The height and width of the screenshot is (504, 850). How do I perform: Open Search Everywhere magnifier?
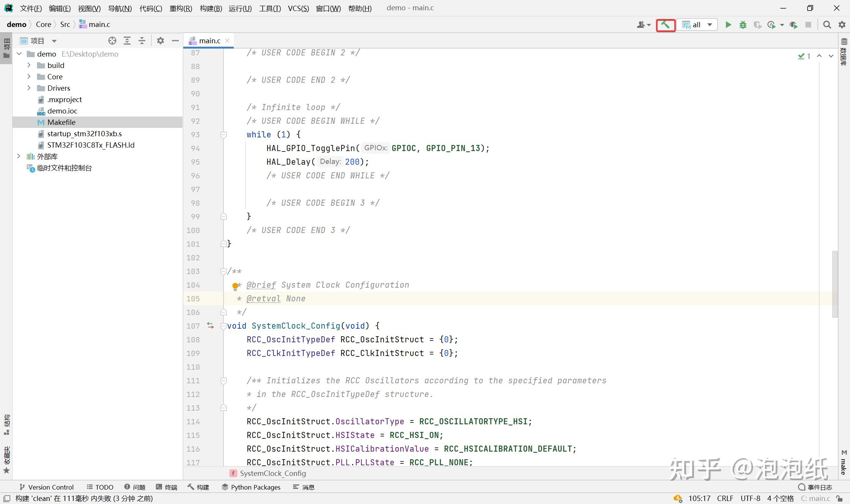coord(827,25)
